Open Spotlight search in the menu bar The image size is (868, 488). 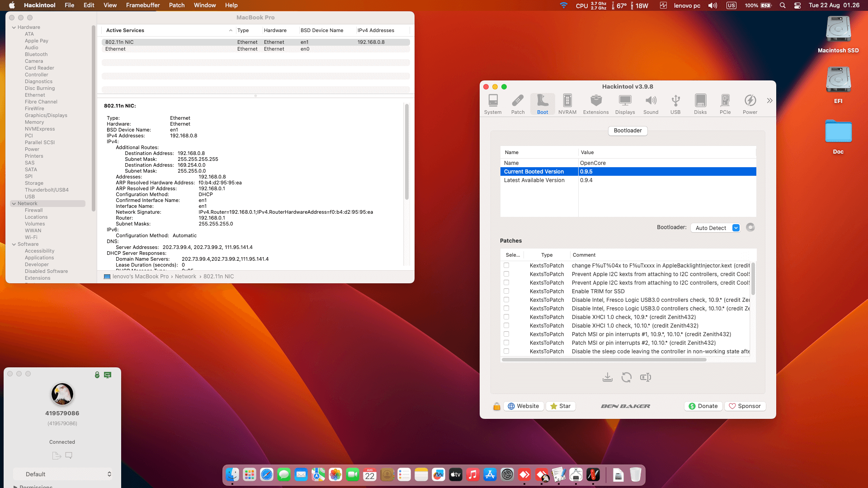(783, 5)
